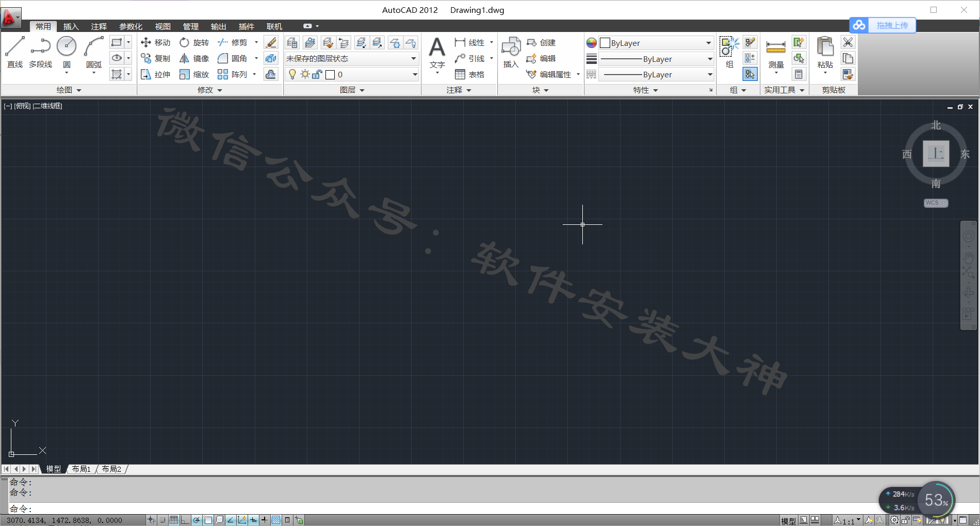Click the Array (阵列) tool
980x526 pixels.
[233, 74]
